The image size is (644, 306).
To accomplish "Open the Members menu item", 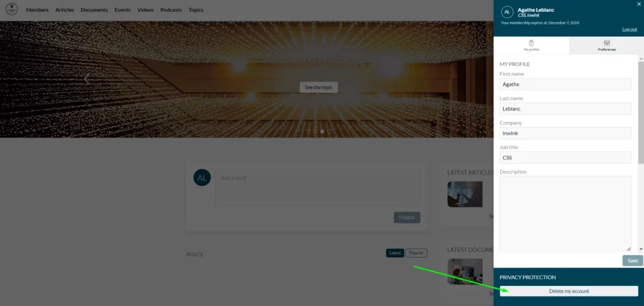I will [37, 10].
